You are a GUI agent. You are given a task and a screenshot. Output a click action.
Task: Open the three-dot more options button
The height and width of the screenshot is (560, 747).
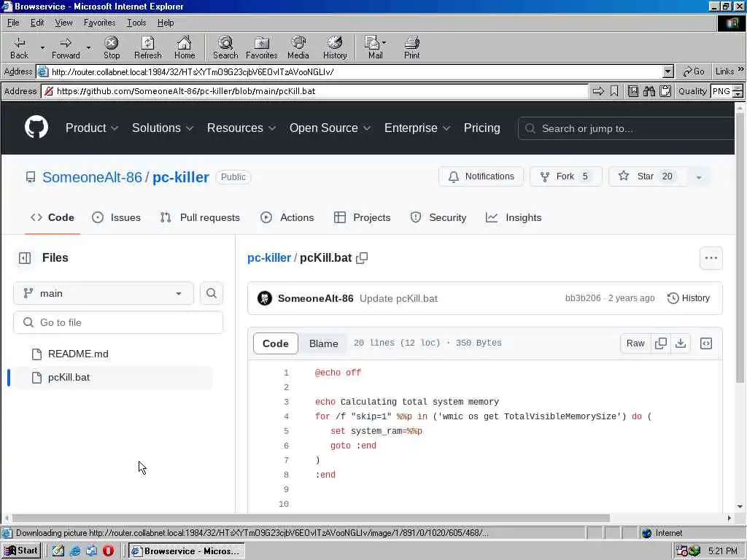[711, 258]
